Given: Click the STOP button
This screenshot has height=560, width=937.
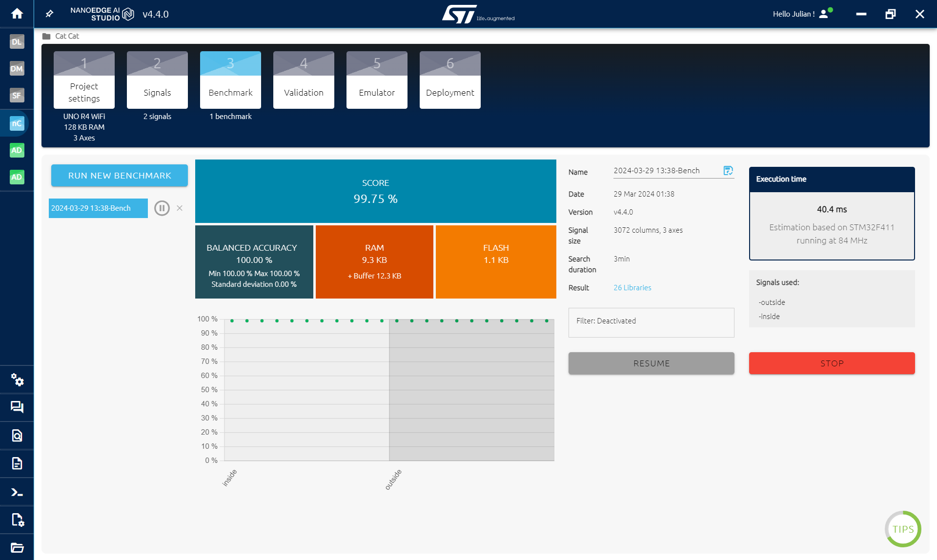Looking at the screenshot, I should [x=832, y=362].
